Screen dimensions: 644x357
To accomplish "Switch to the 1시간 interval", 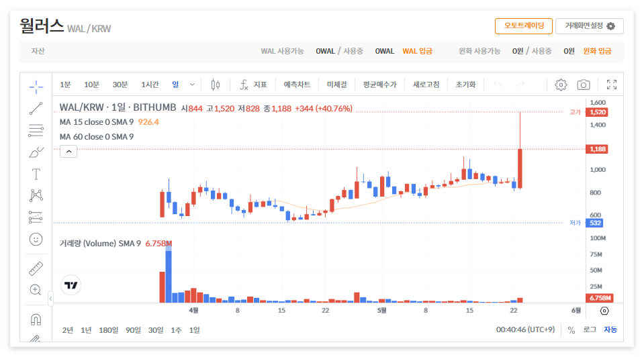I will point(150,85).
